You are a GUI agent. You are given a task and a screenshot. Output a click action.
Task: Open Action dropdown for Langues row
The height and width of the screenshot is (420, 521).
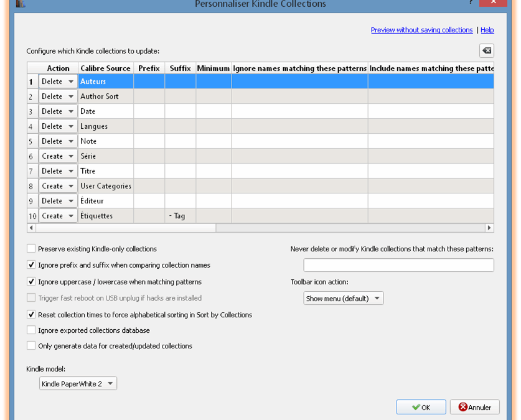(x=58, y=126)
